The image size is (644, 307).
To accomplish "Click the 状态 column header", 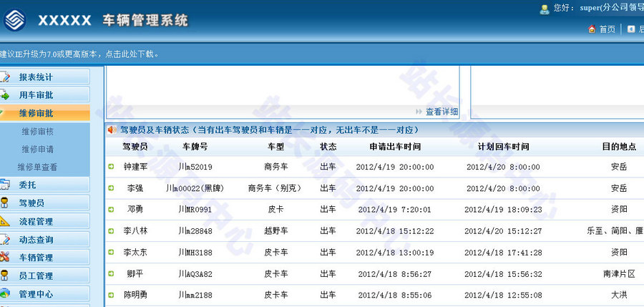I will [328, 146].
